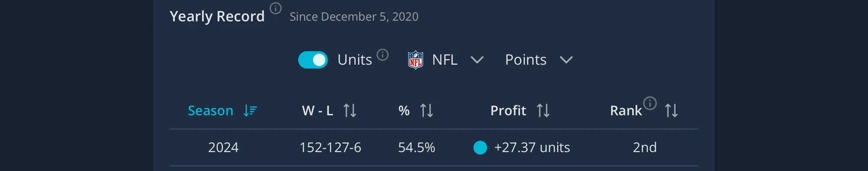This screenshot has height=171, width=868.
Task: Click the Rank column header label
Action: 626,111
